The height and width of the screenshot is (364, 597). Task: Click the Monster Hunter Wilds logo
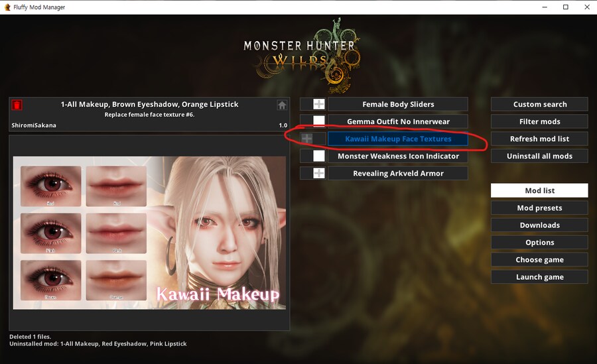[302, 55]
